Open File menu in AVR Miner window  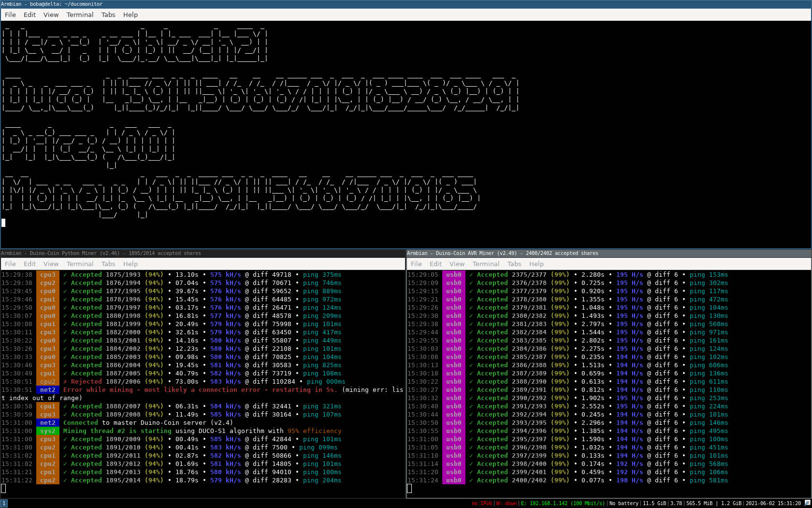416,264
